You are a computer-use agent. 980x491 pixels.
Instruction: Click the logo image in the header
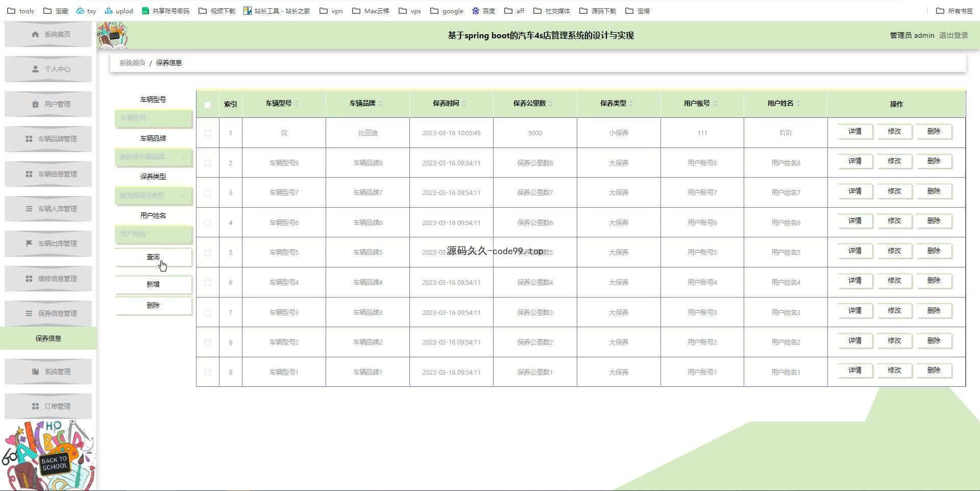coord(112,35)
